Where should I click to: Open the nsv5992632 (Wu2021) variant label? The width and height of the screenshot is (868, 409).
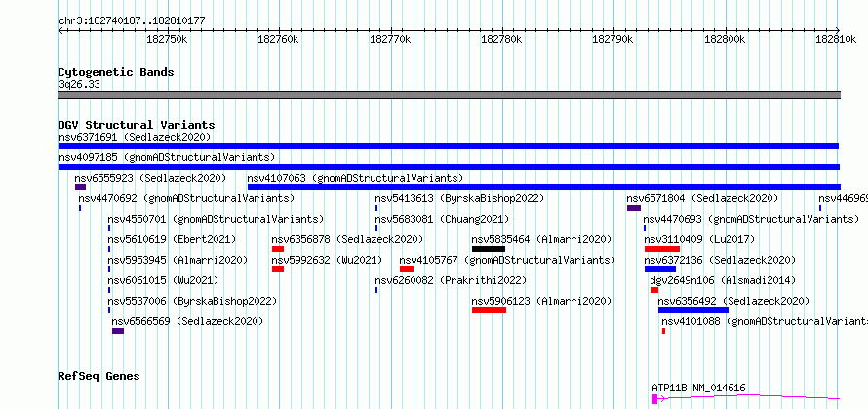tap(327, 260)
